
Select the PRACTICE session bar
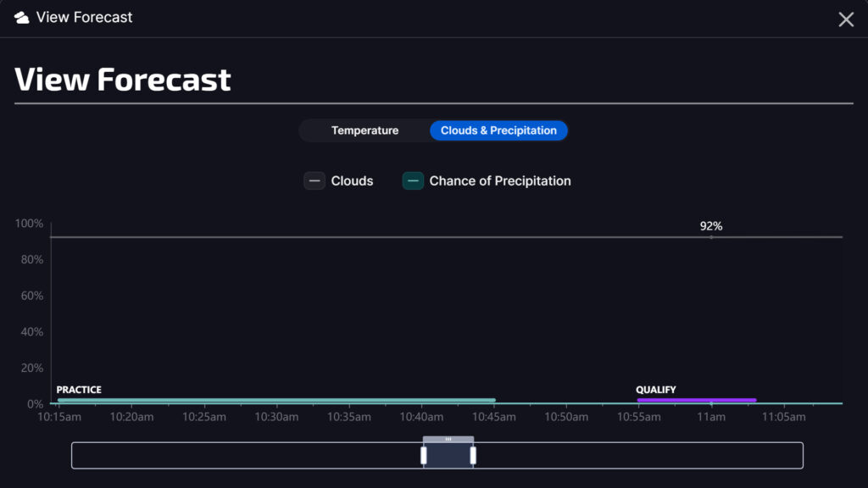click(275, 400)
